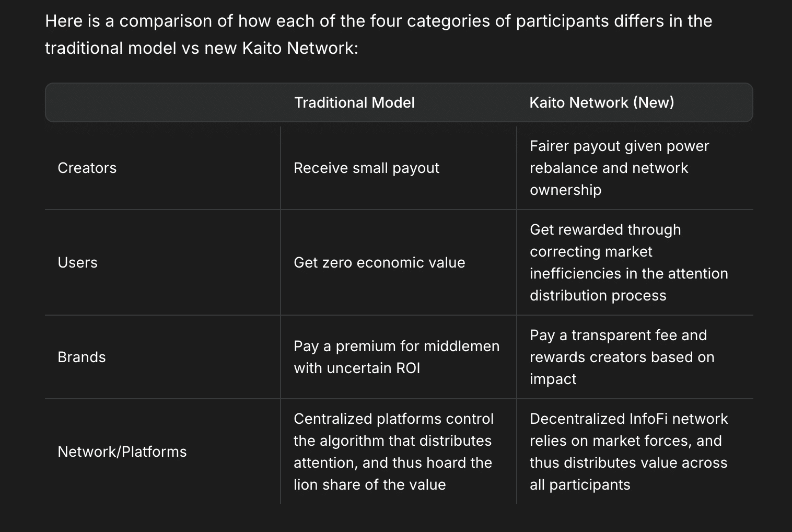The image size is (792, 532).
Task: Select the Creators row label
Action: pos(87,168)
